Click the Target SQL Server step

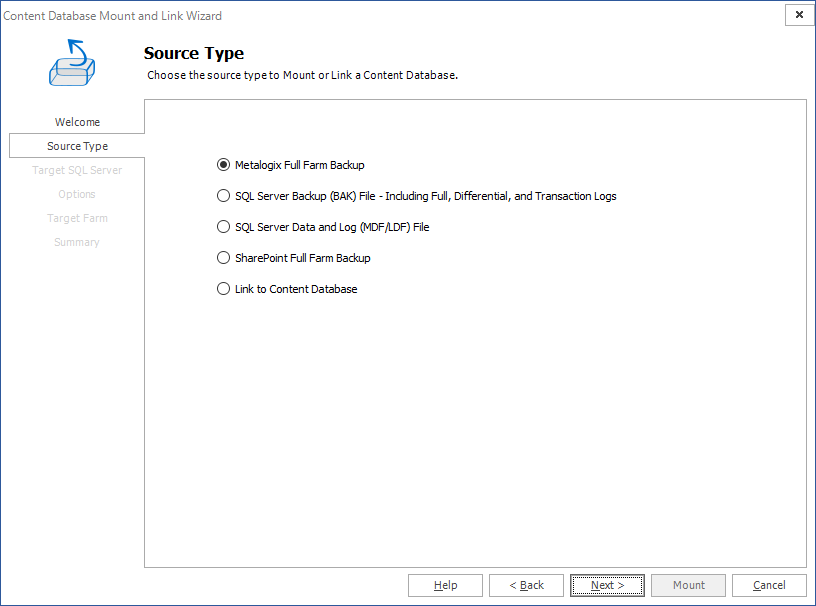(77, 170)
